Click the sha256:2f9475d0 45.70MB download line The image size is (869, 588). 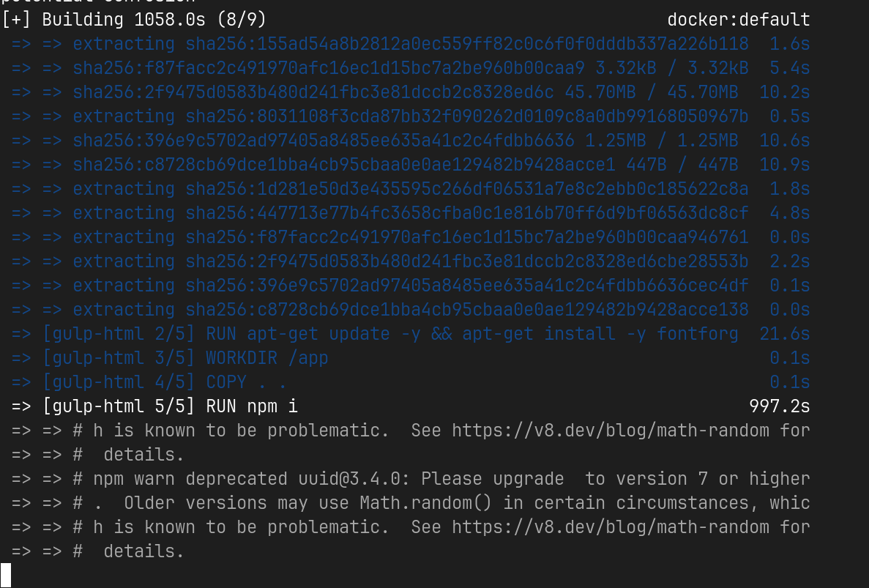pos(410,92)
